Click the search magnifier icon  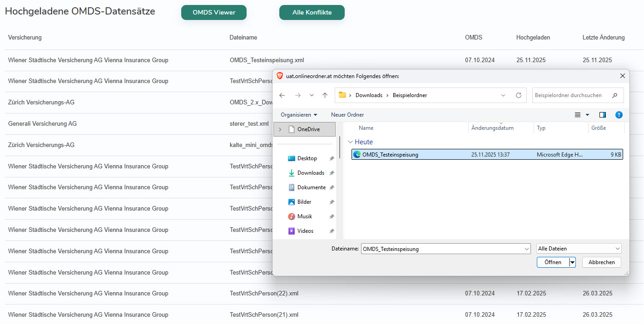[615, 95]
